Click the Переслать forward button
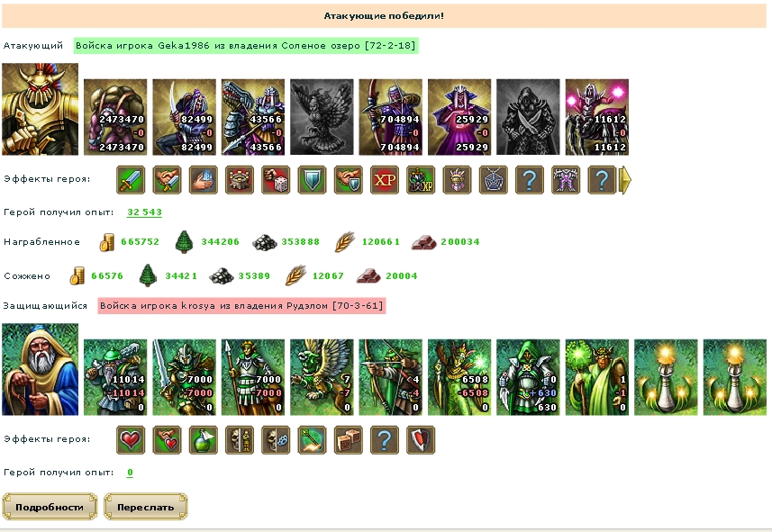Viewport: 772px width, 532px height. coord(146,507)
